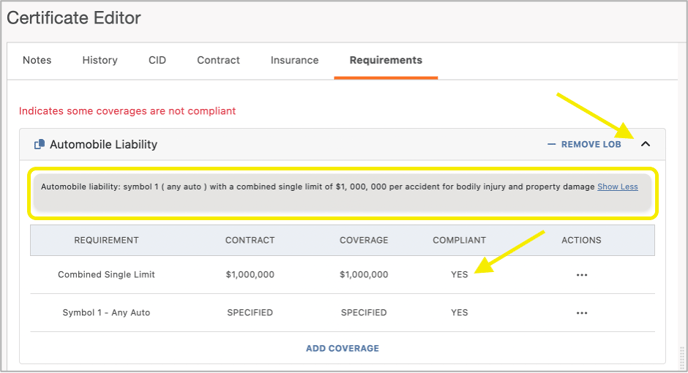The height and width of the screenshot is (373, 688).
Task: Click the Automobile Liability section title
Action: [104, 144]
